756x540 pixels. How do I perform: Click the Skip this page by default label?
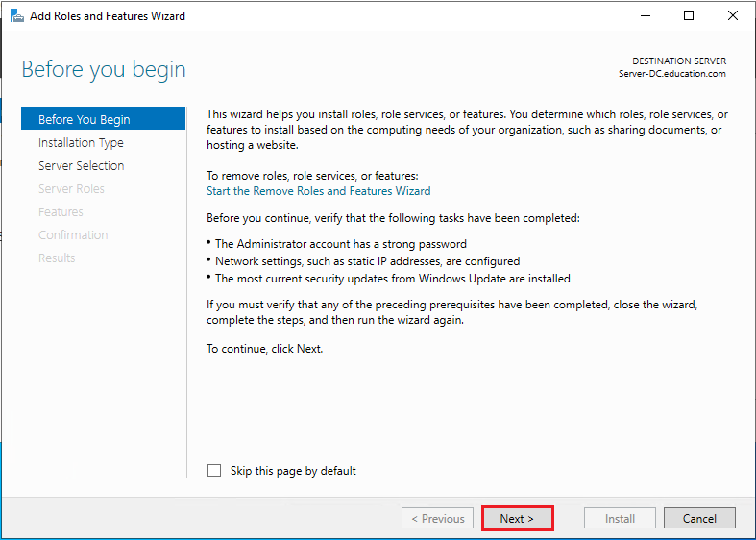click(293, 471)
